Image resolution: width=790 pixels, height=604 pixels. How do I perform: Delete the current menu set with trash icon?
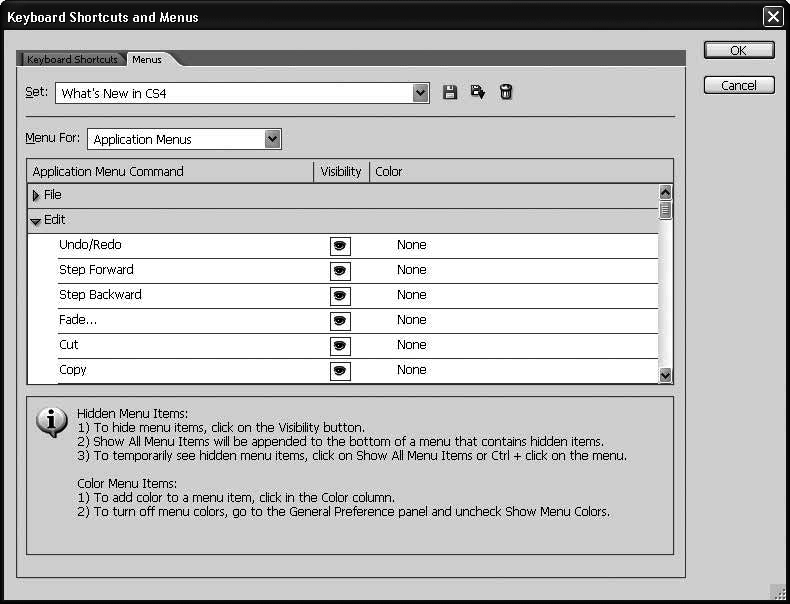[x=506, y=92]
